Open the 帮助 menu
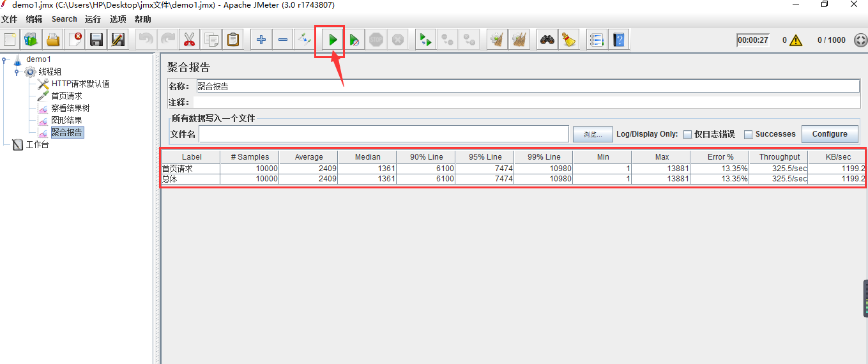868x364 pixels. click(143, 19)
